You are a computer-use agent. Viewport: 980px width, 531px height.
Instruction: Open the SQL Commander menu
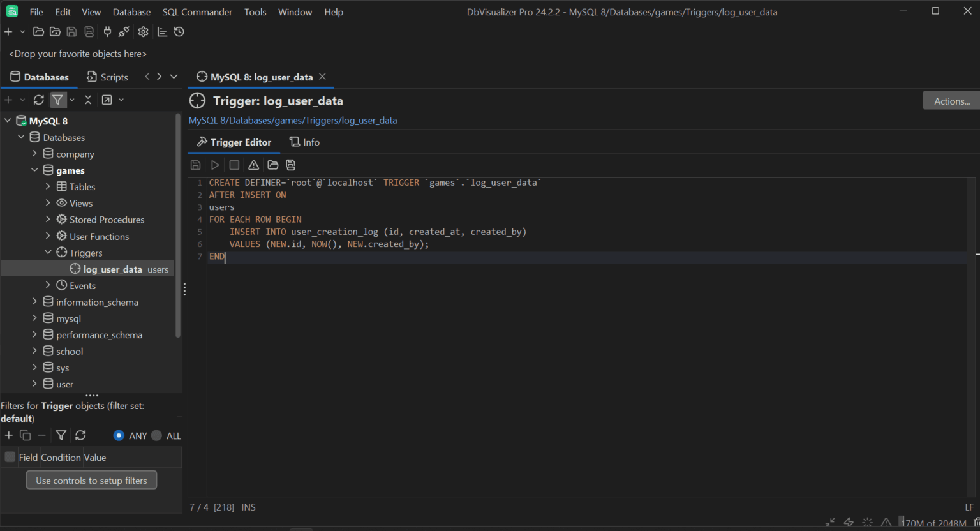(197, 12)
